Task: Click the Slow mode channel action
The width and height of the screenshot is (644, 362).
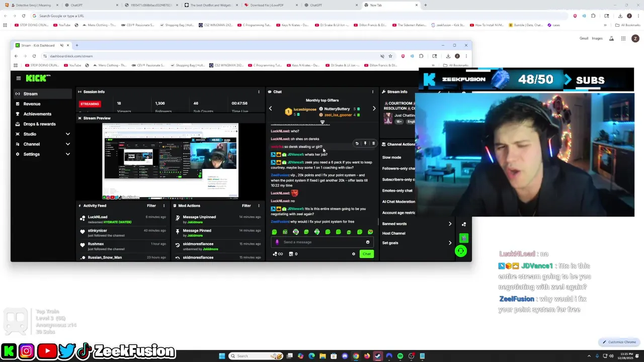Action: click(391, 157)
